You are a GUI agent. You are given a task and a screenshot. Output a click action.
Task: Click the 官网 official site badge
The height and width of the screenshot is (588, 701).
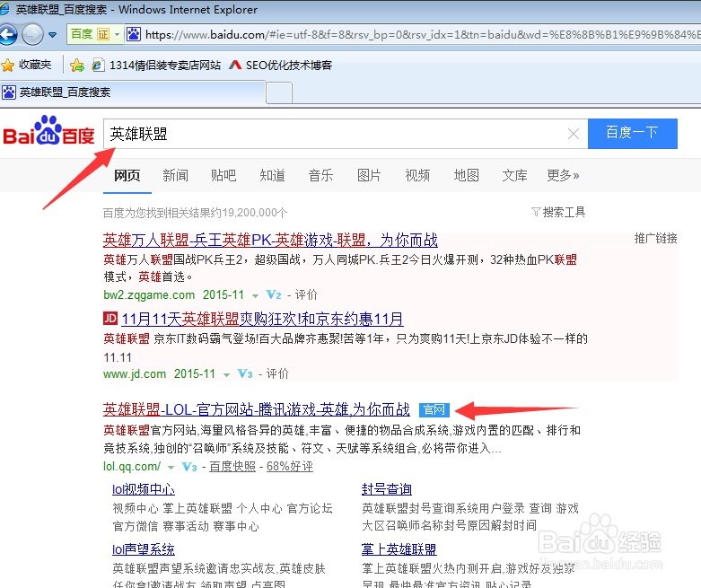pos(434,409)
